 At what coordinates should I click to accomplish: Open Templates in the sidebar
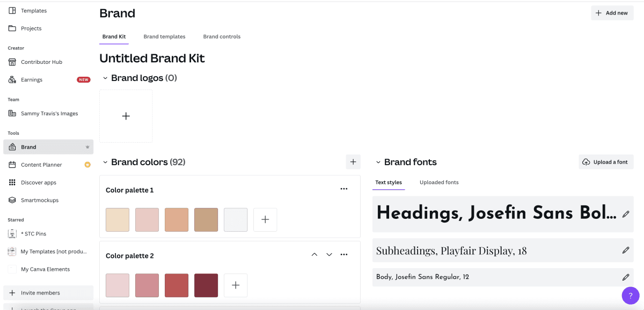[33, 11]
